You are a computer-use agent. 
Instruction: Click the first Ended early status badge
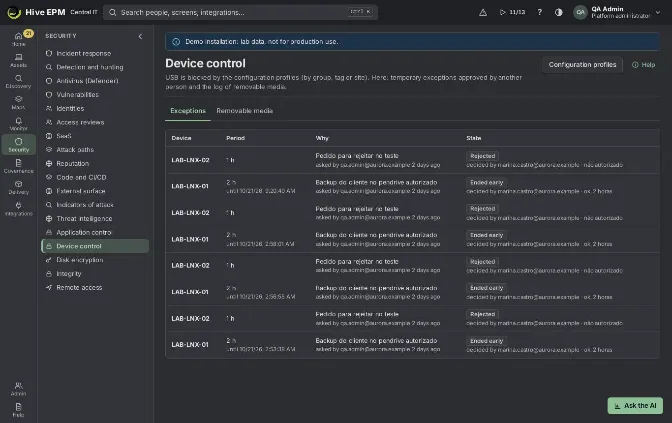point(486,183)
